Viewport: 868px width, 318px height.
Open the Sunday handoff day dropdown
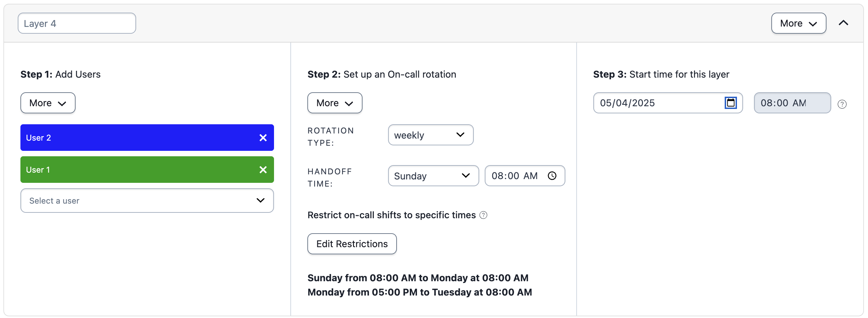433,176
